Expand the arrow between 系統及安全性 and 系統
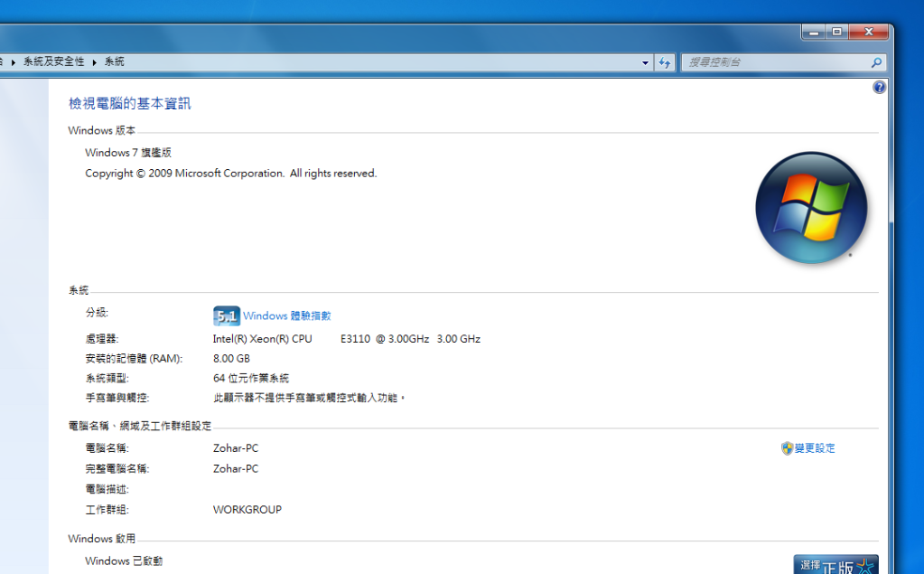The width and height of the screenshot is (924, 574). [x=94, y=62]
